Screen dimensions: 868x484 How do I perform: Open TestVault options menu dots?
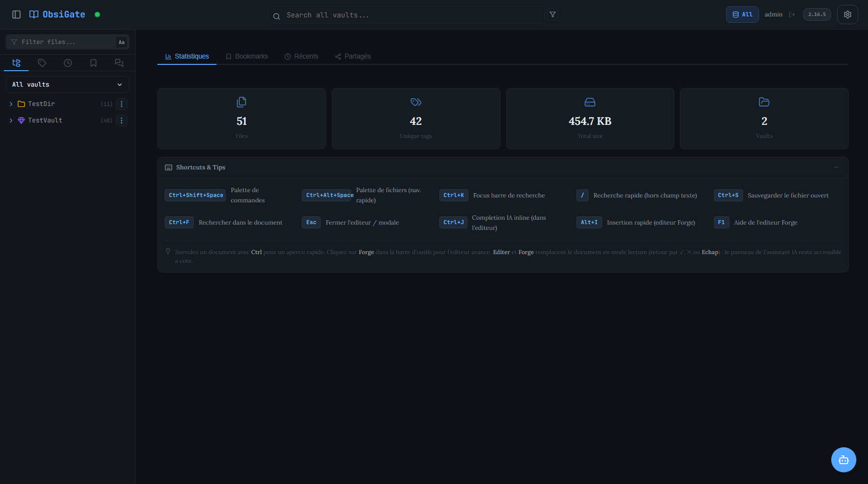pos(122,121)
